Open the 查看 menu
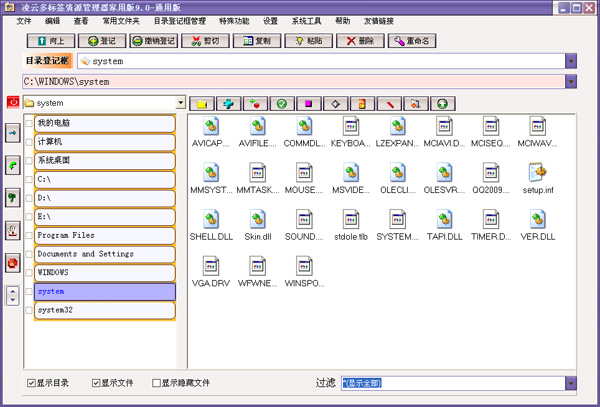Screen dimensions: 600x407 (81, 21)
